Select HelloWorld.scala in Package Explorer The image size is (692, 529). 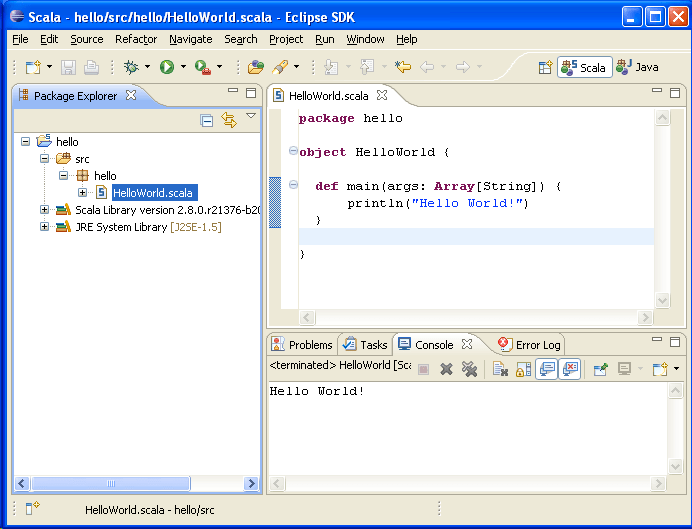point(152,193)
